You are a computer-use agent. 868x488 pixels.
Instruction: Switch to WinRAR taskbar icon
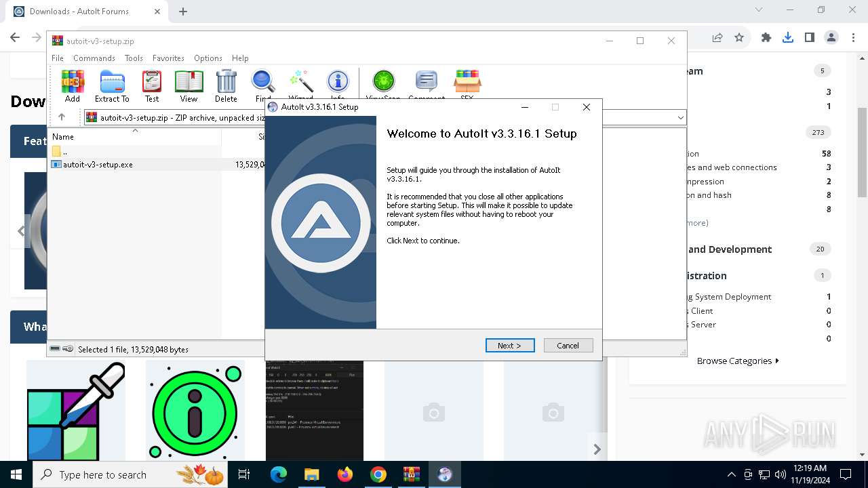(411, 474)
